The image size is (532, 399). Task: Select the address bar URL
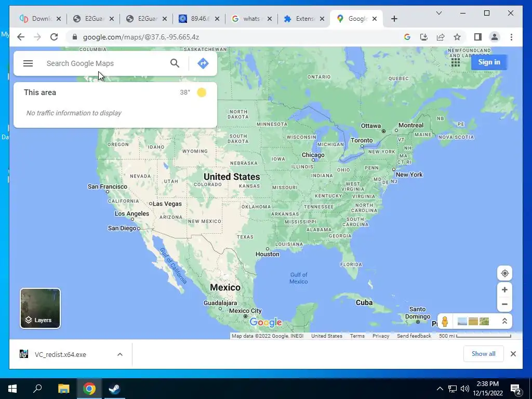click(x=141, y=37)
